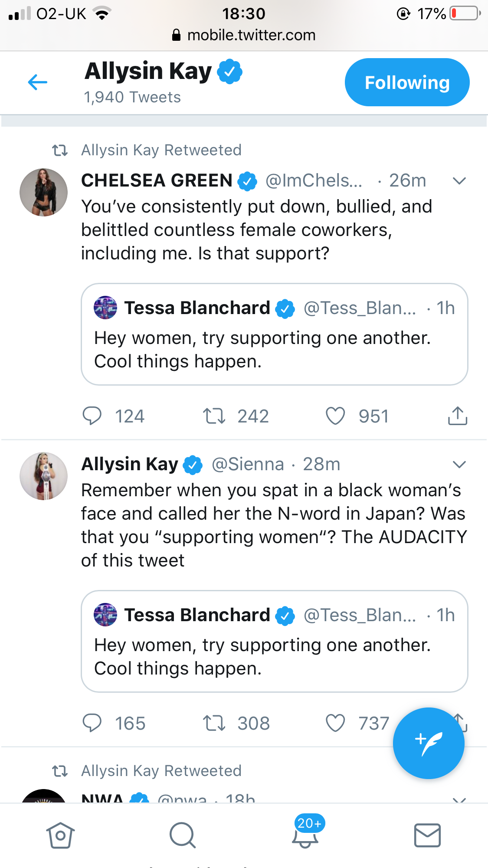This screenshot has width=488, height=868.
Task: Open the Search tab in the bottom bar
Action: [x=183, y=835]
